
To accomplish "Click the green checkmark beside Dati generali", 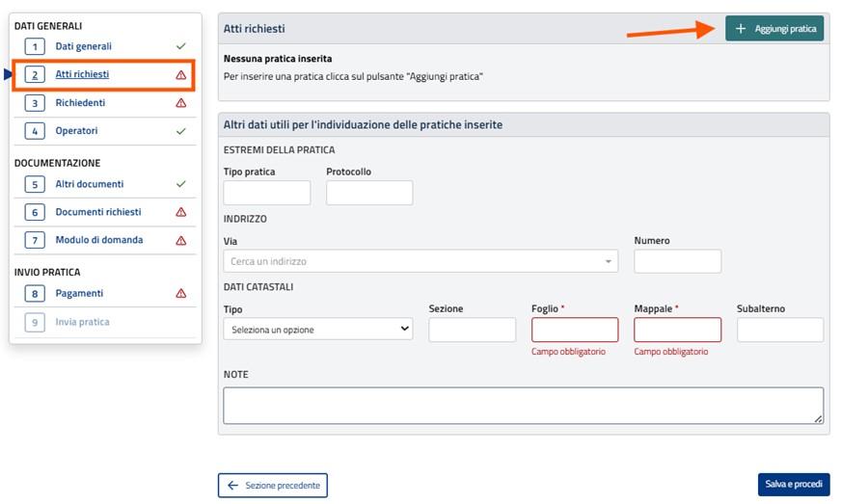I will point(180,46).
